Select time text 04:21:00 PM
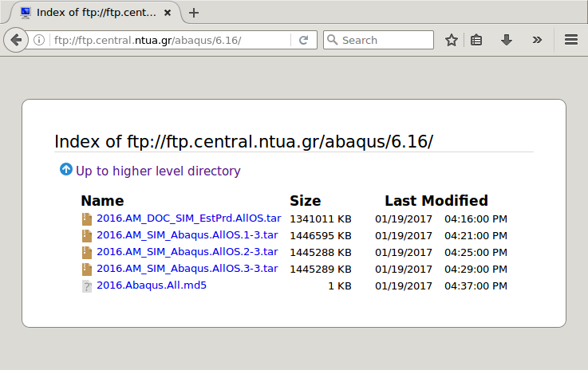 pyautogui.click(x=476, y=236)
